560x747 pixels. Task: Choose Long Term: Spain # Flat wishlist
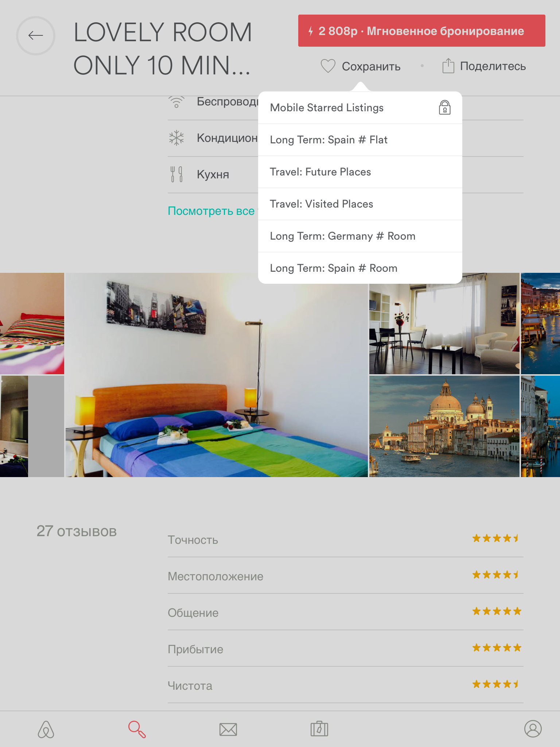(x=360, y=140)
